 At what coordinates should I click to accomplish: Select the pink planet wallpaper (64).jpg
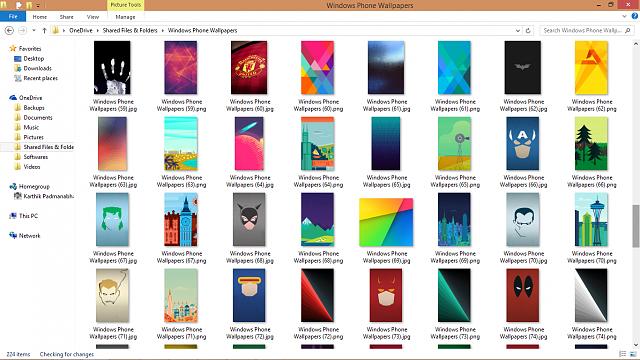pos(249,144)
